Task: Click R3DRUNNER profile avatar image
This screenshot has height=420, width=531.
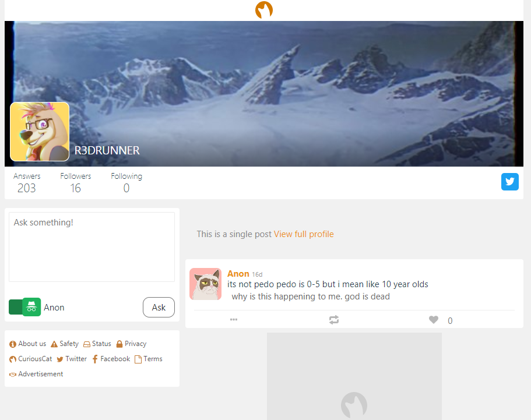Action: click(40, 132)
